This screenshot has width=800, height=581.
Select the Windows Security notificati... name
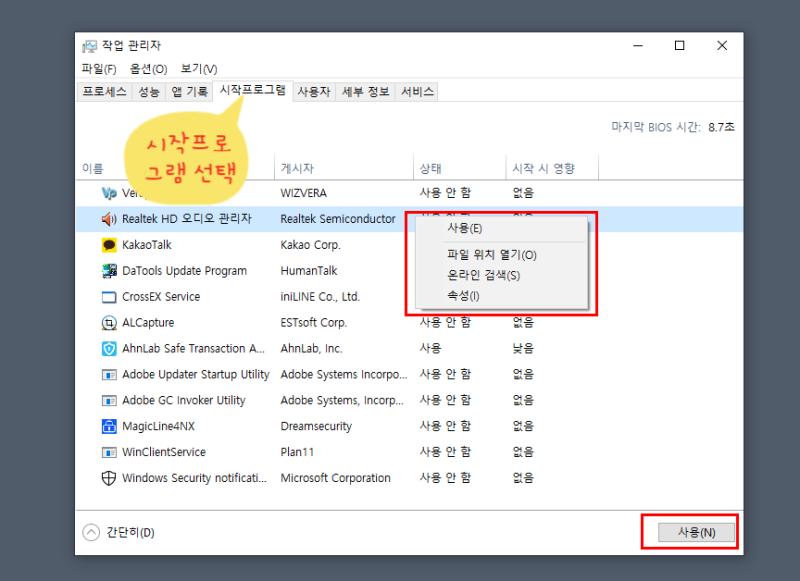(x=194, y=478)
